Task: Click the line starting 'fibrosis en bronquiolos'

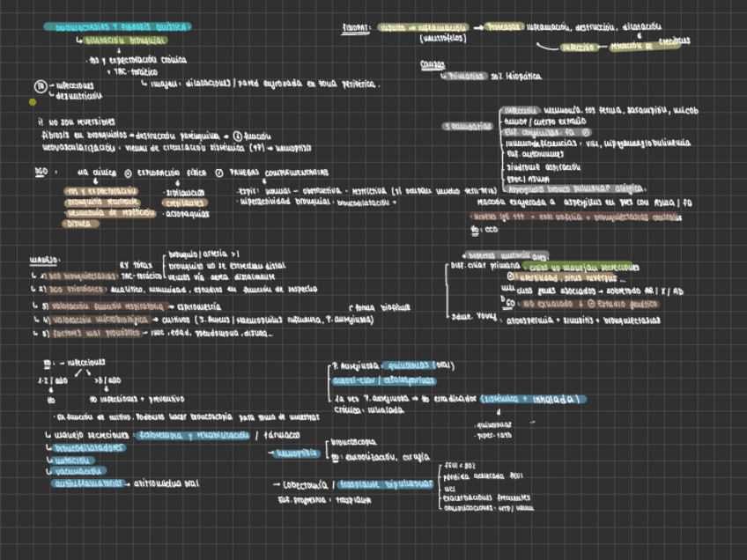Action: 156,136
